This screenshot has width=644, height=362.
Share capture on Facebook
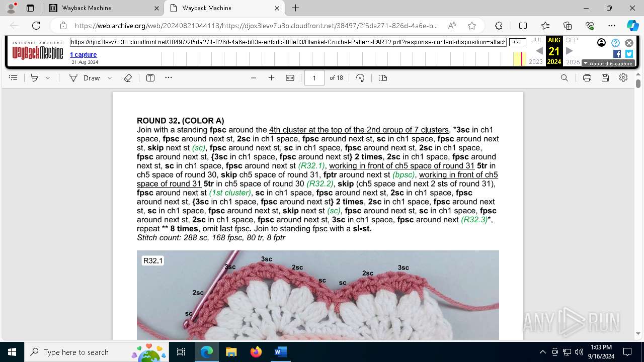click(617, 54)
